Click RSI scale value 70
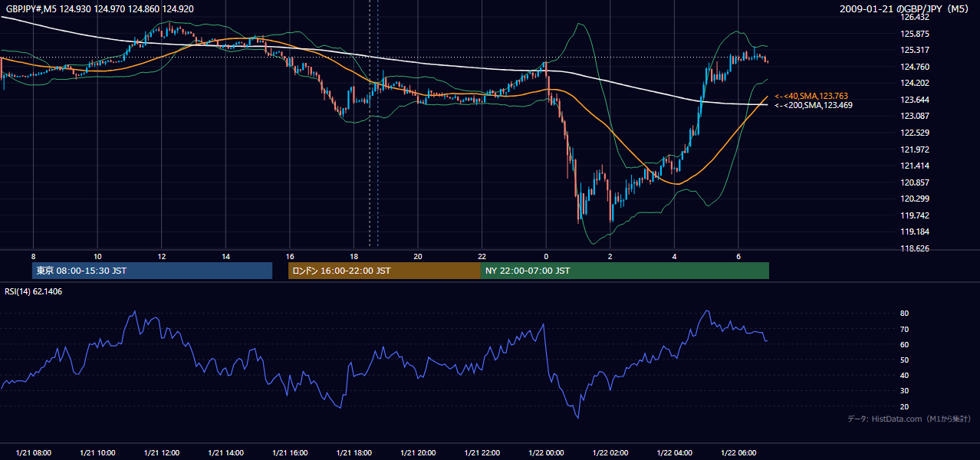The width and height of the screenshot is (980, 460). click(x=905, y=329)
